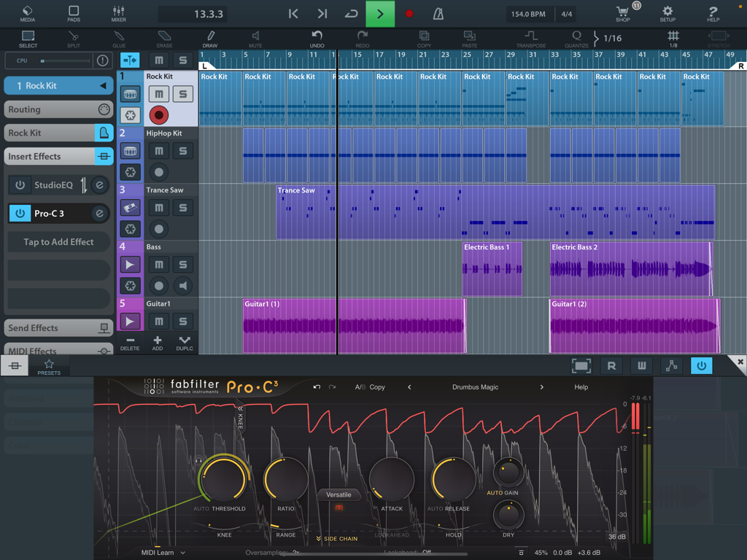Choose the Select tool
Viewport: 747px width, 560px height.
pos(28,39)
